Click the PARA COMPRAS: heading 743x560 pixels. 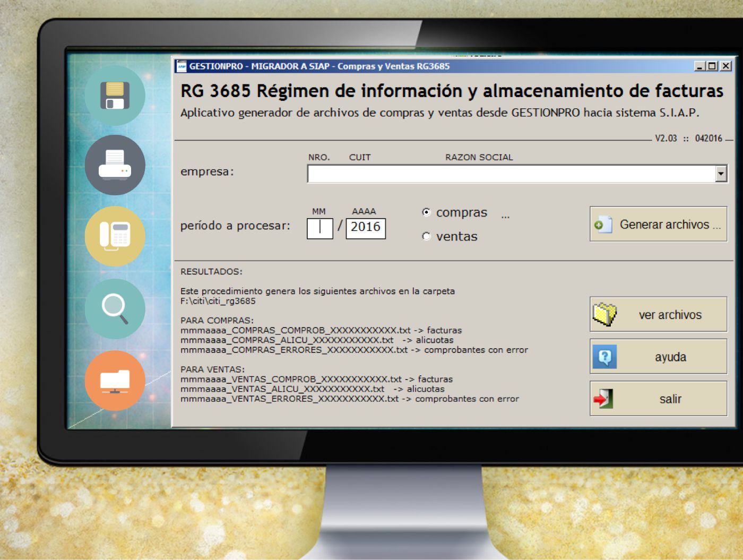[x=217, y=320]
